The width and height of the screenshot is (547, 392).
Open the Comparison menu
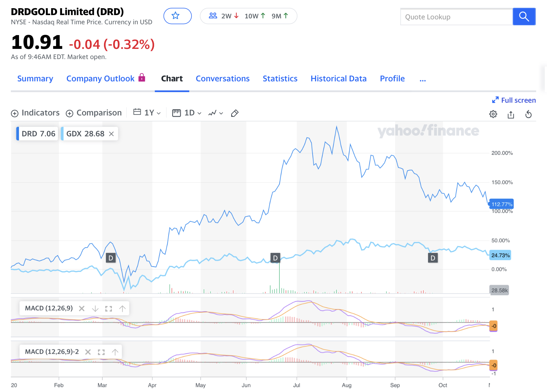(94, 113)
